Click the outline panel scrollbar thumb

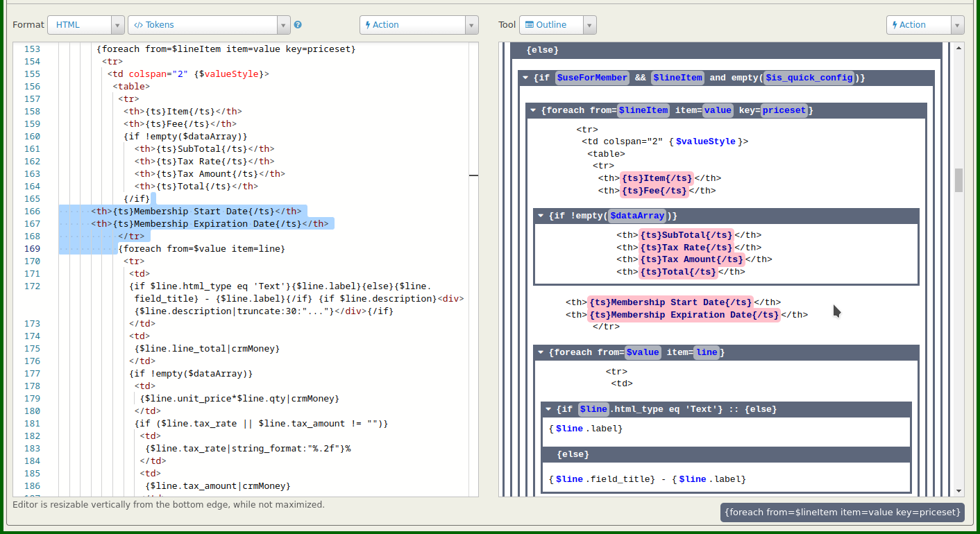coord(958,180)
